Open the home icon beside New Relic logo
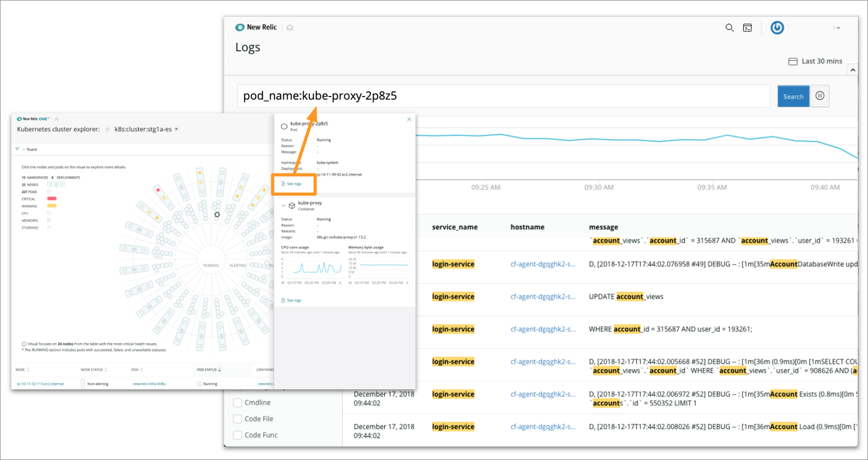Image resolution: width=868 pixels, height=460 pixels. pyautogui.click(x=290, y=28)
